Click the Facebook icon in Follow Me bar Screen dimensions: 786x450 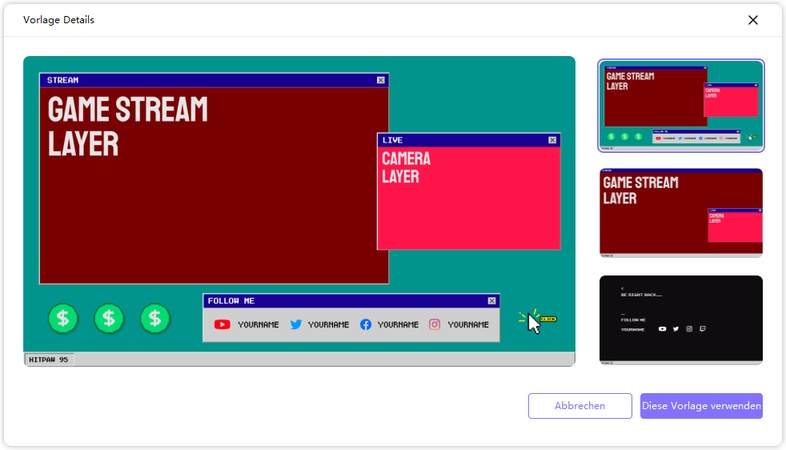point(366,324)
